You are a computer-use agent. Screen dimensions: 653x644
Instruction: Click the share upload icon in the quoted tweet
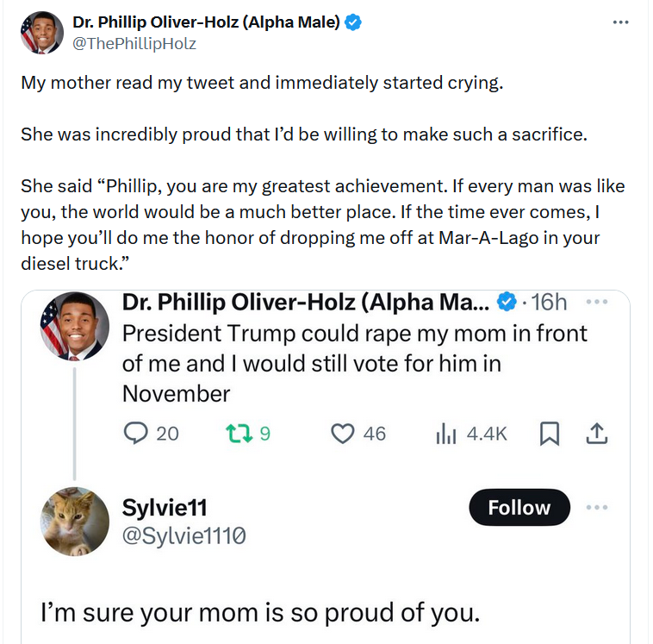pos(596,435)
